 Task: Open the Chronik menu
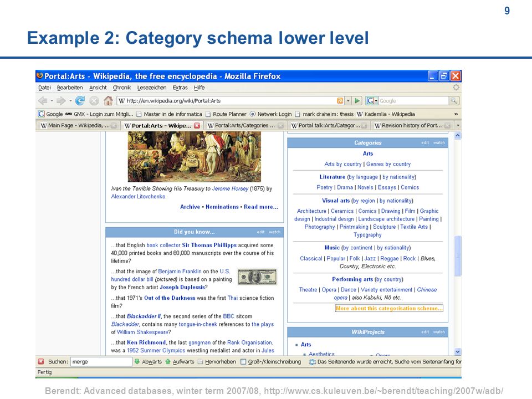[122, 88]
